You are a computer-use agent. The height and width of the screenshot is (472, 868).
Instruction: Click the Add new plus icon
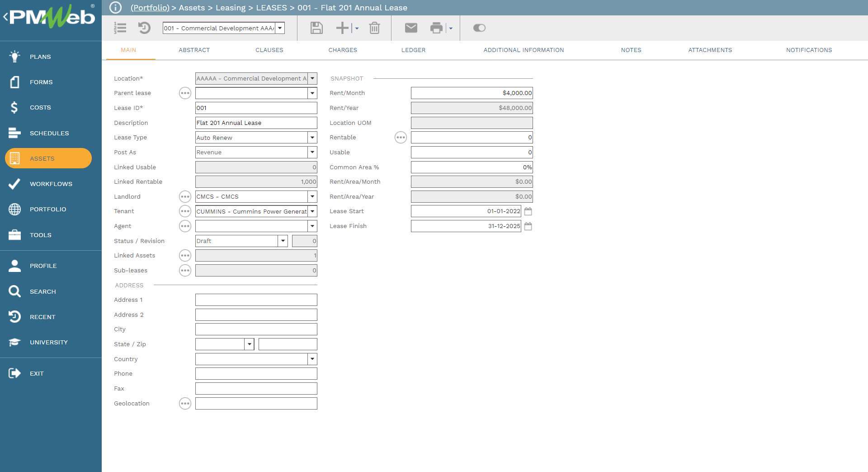coord(342,28)
